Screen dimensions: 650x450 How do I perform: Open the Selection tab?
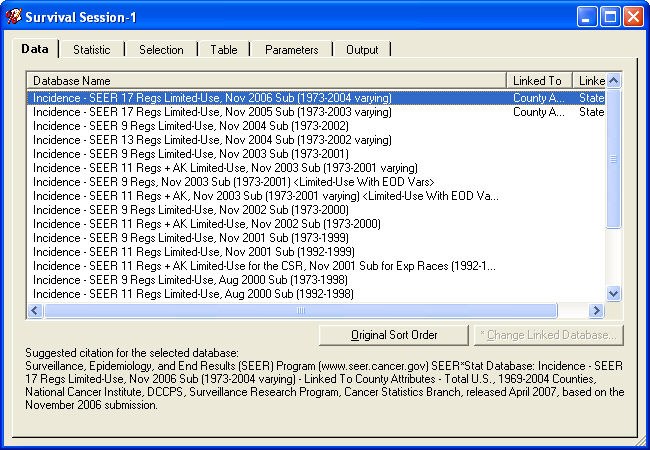pos(161,50)
